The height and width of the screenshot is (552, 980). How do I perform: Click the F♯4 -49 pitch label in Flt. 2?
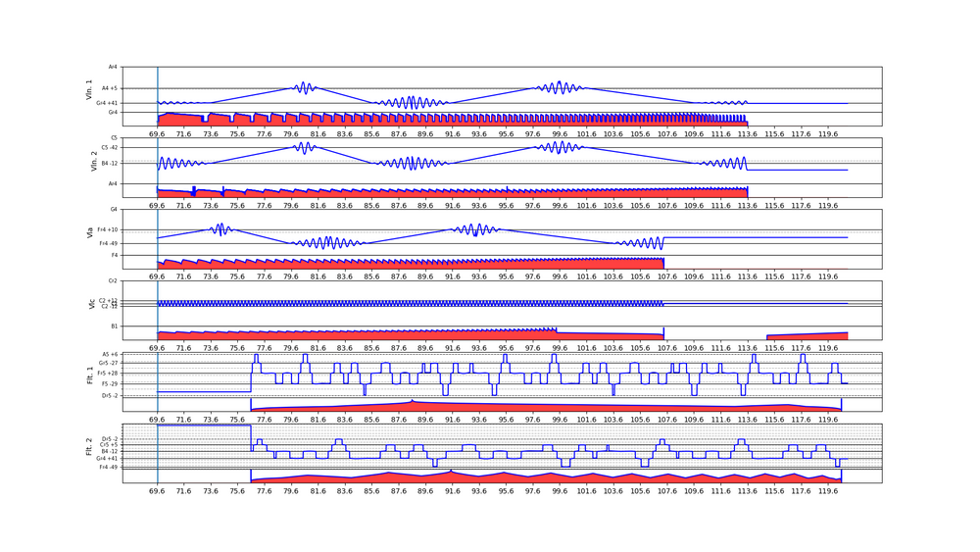pos(108,467)
